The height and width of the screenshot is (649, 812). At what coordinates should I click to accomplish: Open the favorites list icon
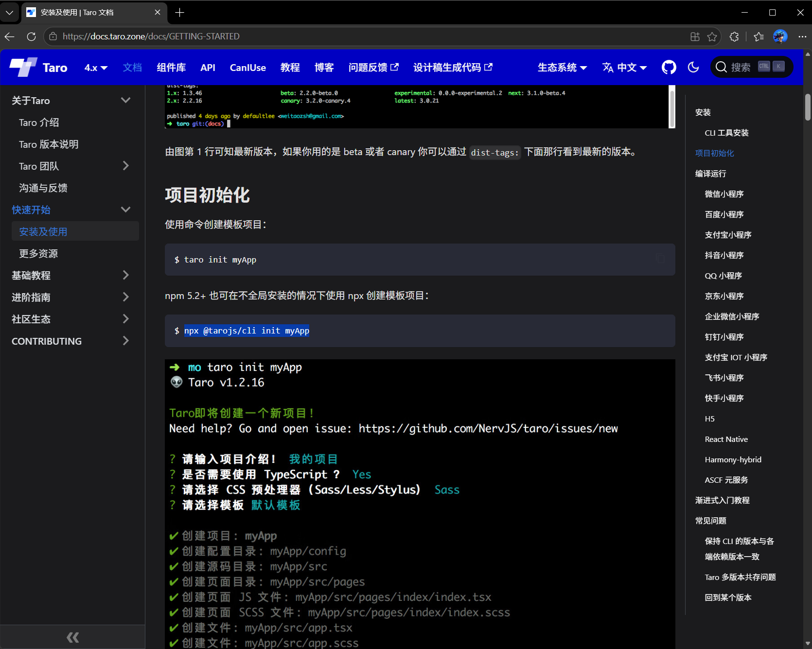coord(759,36)
